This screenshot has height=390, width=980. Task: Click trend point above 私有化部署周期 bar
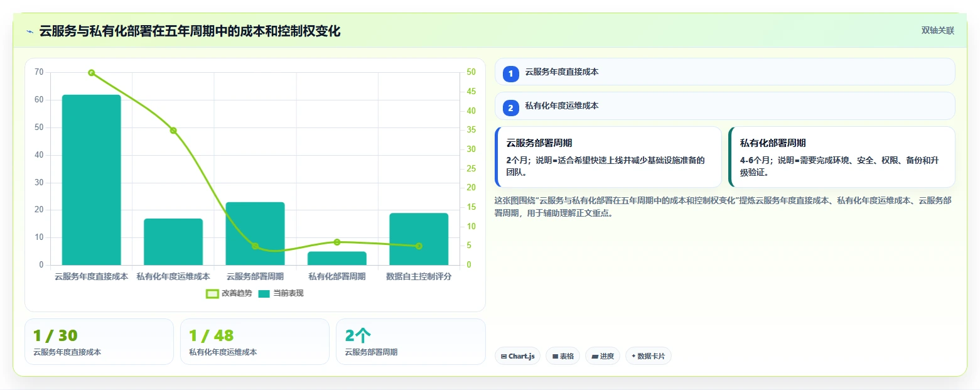(337, 242)
